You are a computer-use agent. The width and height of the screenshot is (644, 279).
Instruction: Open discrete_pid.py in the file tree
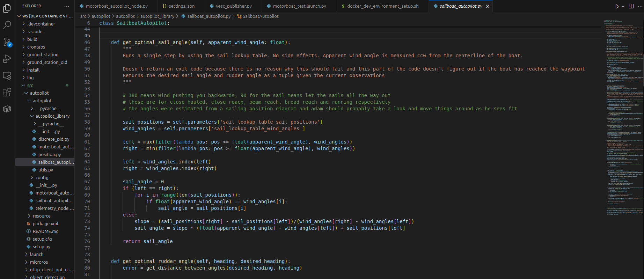[54, 139]
